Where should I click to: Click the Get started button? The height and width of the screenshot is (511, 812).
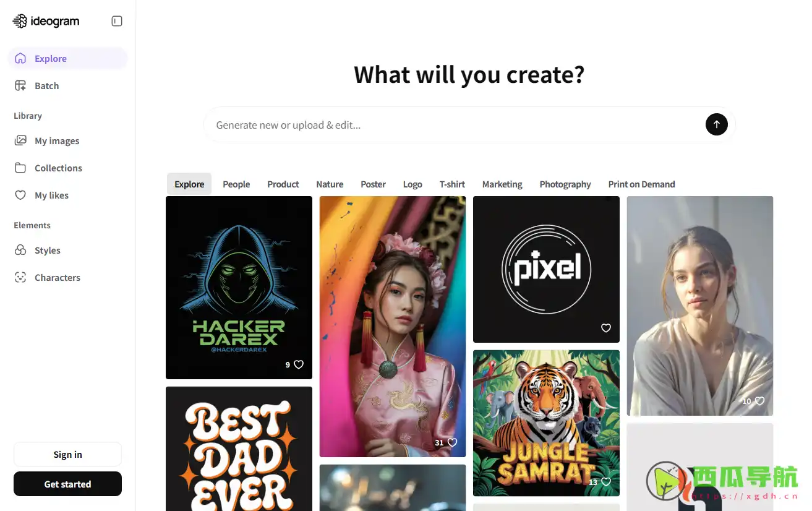point(67,484)
